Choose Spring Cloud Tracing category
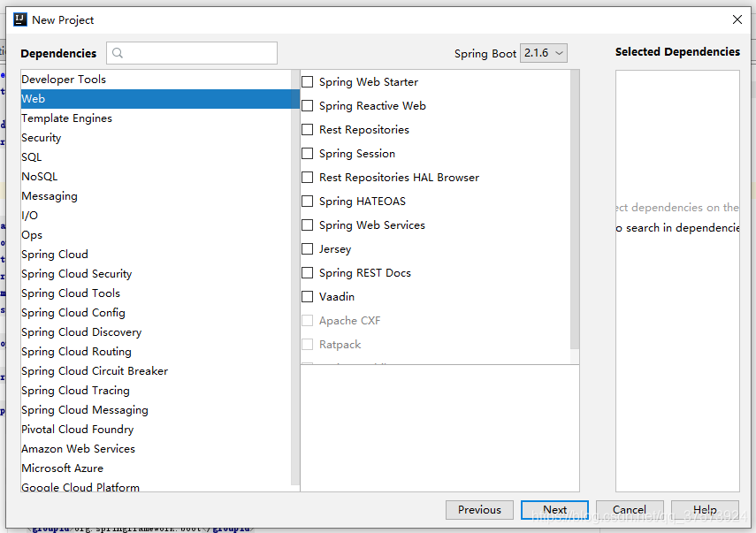 pos(157,391)
